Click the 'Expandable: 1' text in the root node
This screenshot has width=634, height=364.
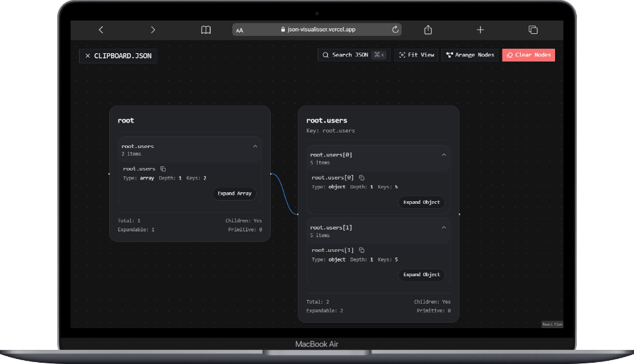pyautogui.click(x=136, y=229)
